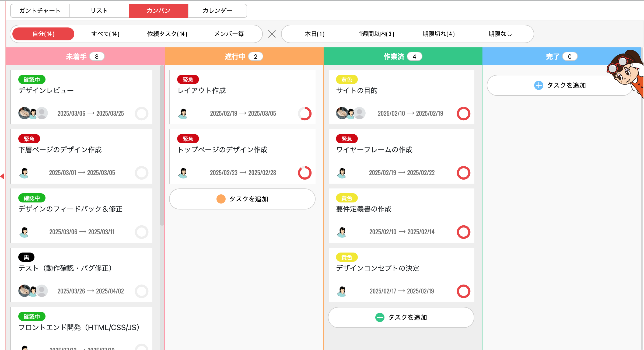
Task: Filter by 期限切れ(4) tasks
Action: pos(438,34)
